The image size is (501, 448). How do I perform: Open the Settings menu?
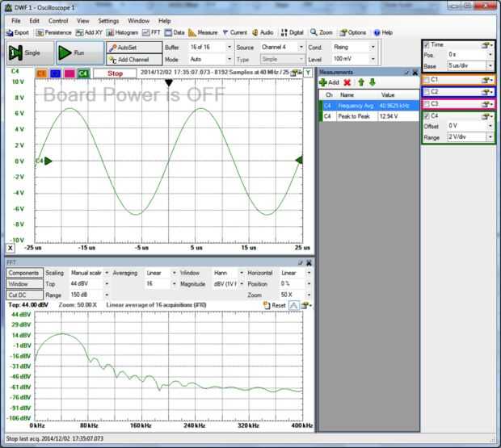[108, 20]
